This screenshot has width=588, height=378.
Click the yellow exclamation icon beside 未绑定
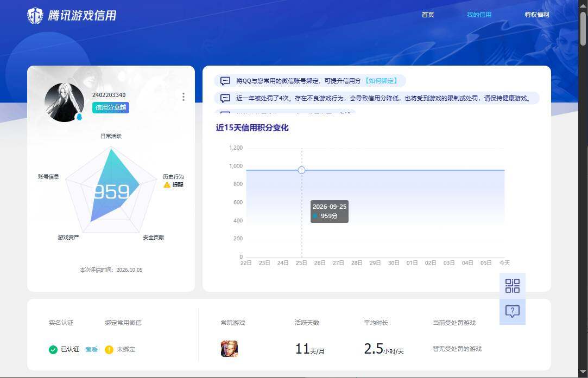pos(109,350)
